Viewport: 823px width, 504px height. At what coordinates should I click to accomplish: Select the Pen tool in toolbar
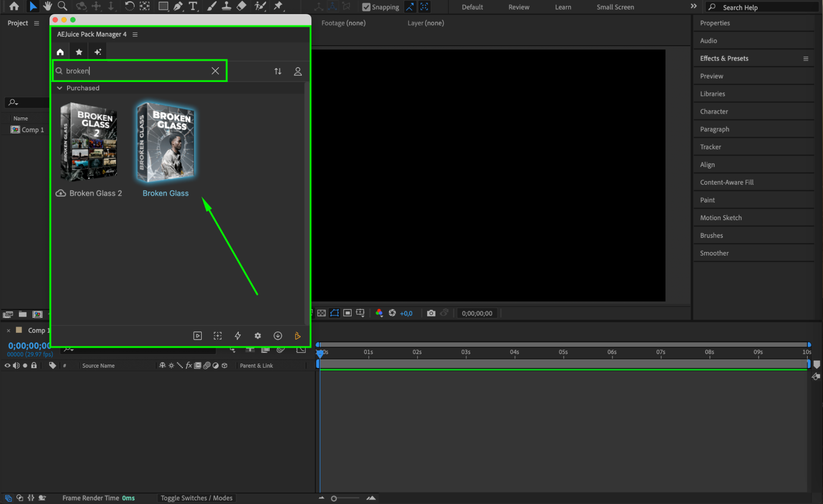tap(178, 6)
